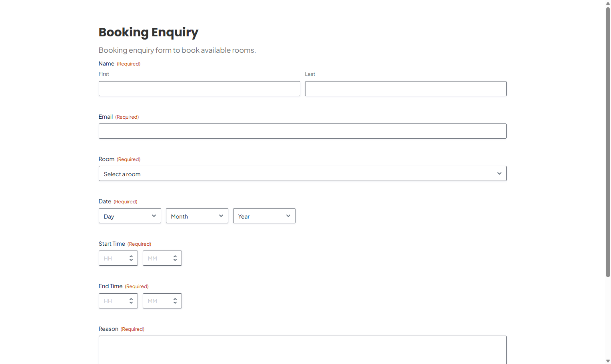Viewport: 611px width, 364px height.
Task: Click the End Time MM field
Action: click(157, 301)
